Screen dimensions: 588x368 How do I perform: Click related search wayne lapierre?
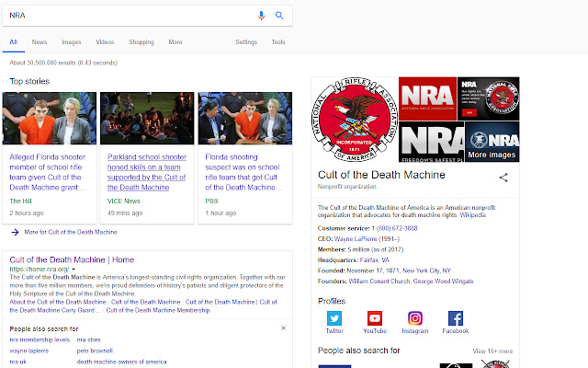pyautogui.click(x=28, y=351)
